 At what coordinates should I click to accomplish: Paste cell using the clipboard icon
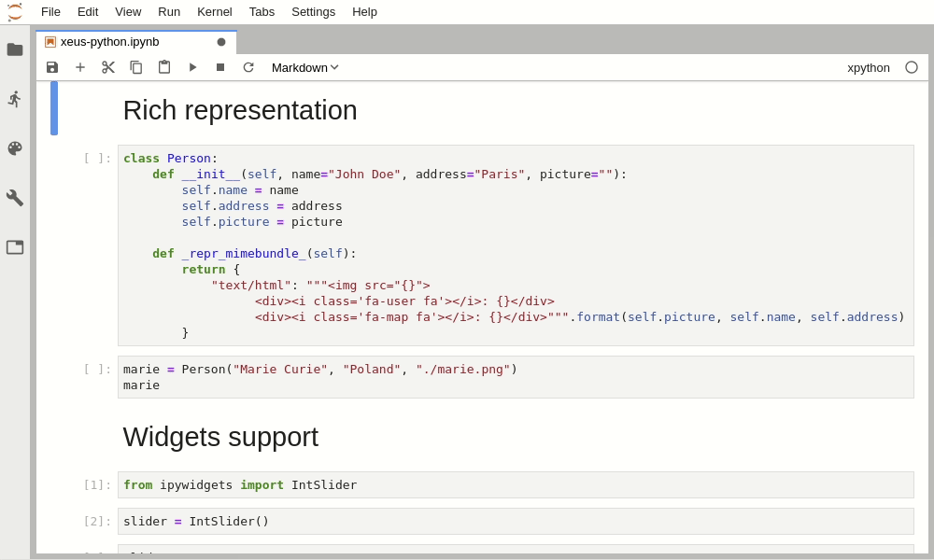click(164, 67)
